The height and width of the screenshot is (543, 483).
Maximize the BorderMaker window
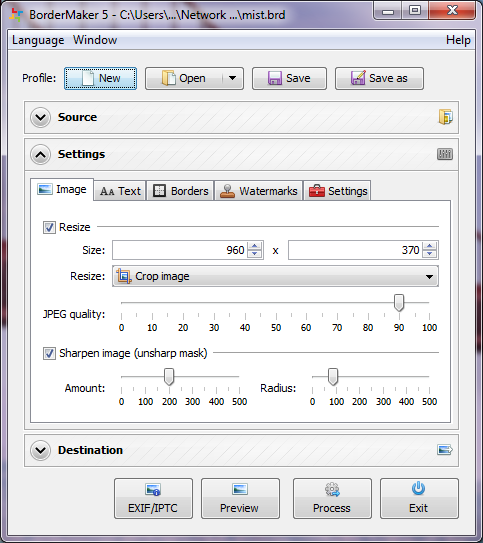[x=415, y=11]
